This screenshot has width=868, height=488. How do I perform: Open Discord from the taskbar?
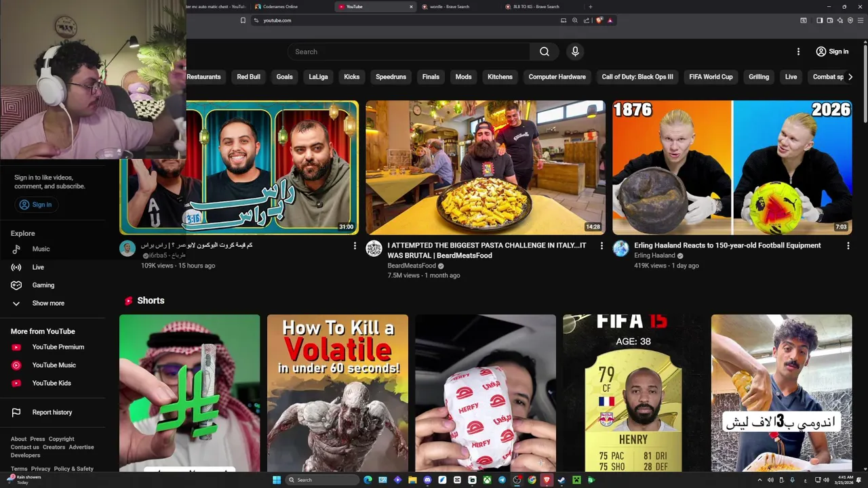(427, 480)
